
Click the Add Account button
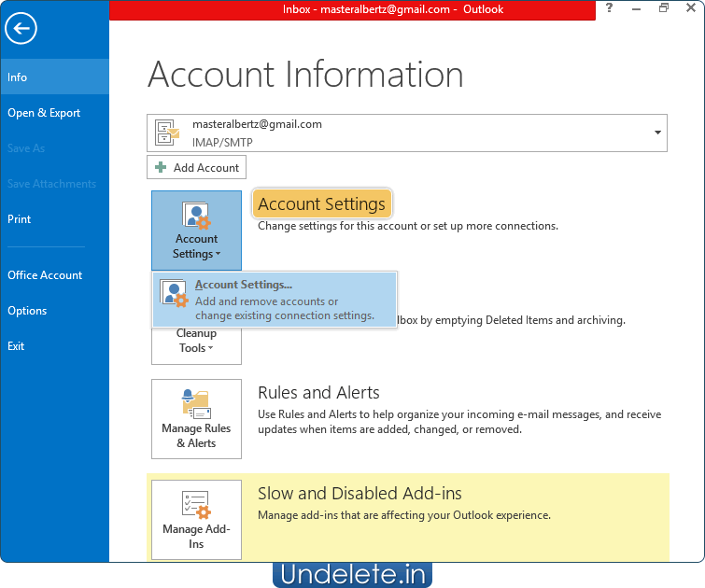click(x=196, y=167)
